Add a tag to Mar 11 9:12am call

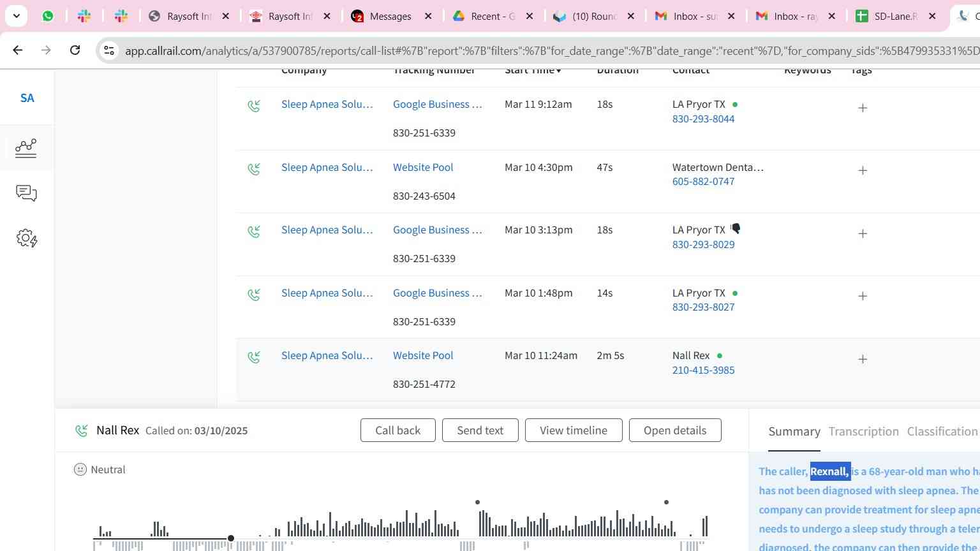pos(863,108)
